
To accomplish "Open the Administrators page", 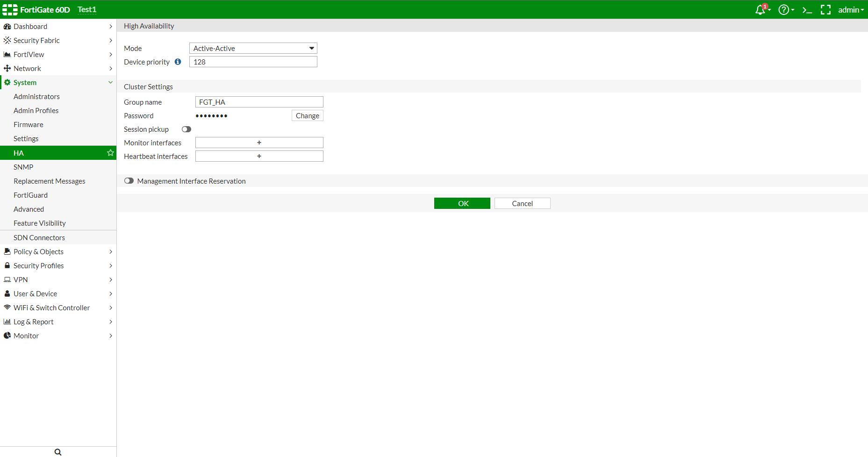I will click(36, 96).
